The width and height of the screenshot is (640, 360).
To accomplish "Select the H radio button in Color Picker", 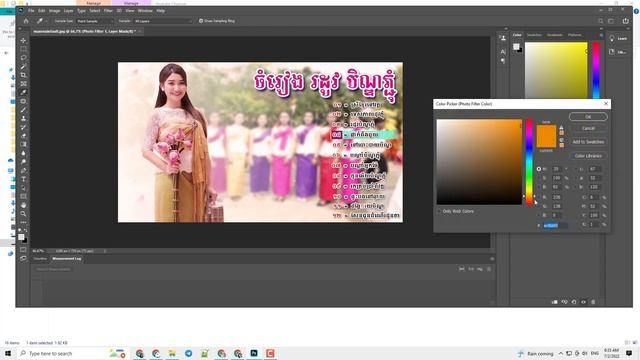I will click(539, 169).
